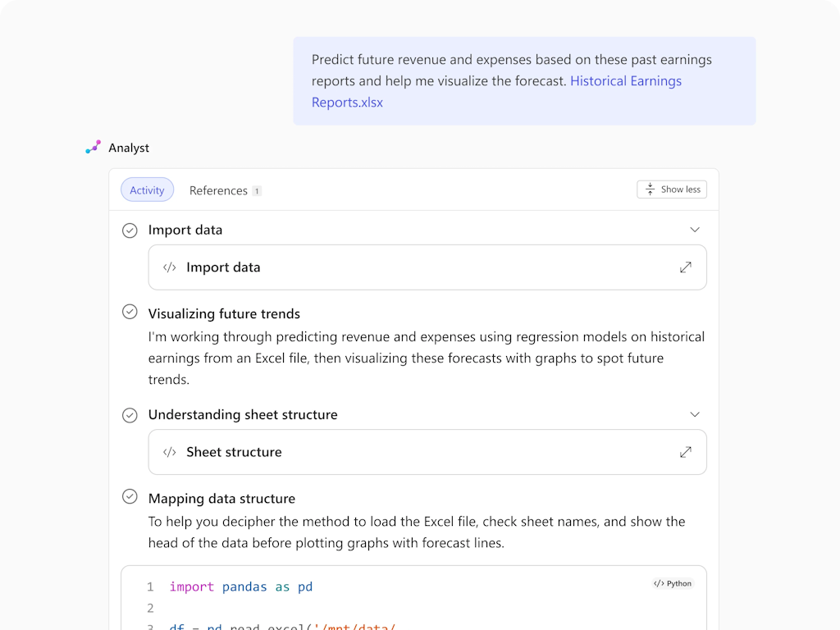Click the Import data step checkmark
Image resolution: width=840 pixels, height=630 pixels.
coord(130,231)
